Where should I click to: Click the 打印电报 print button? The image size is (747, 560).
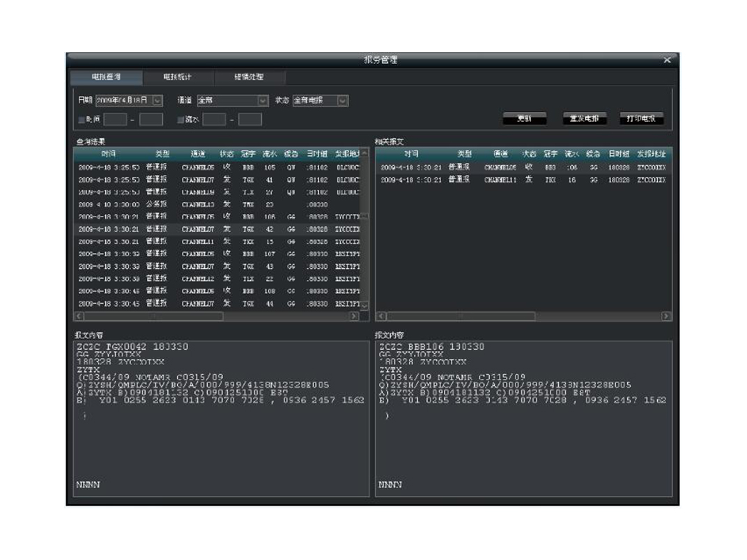641,118
